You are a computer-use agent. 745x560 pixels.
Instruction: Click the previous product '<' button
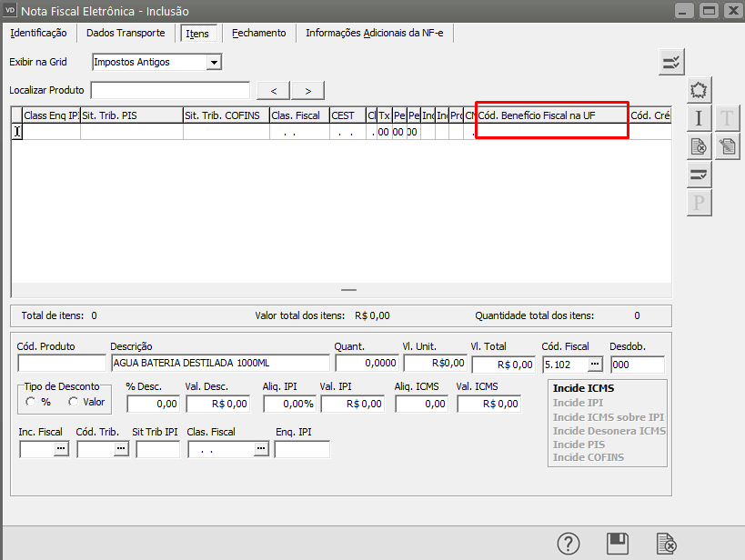[x=274, y=90]
